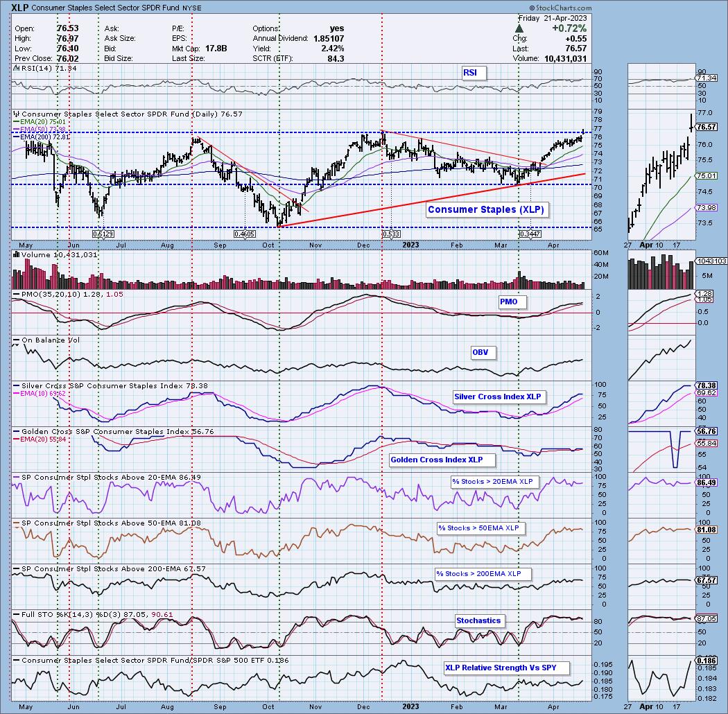Click the percent change +0.72%
Image resolution: width=728 pixels, height=714 pixels.
tap(569, 28)
